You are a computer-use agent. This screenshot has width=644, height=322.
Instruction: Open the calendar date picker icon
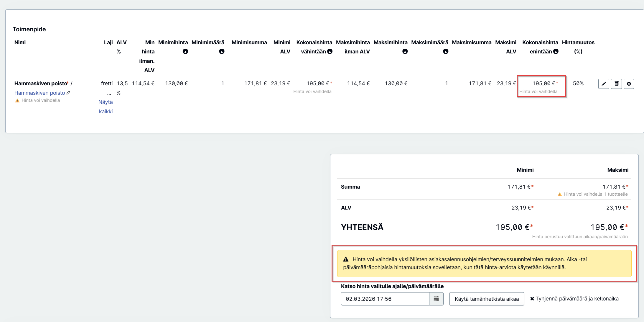click(436, 299)
